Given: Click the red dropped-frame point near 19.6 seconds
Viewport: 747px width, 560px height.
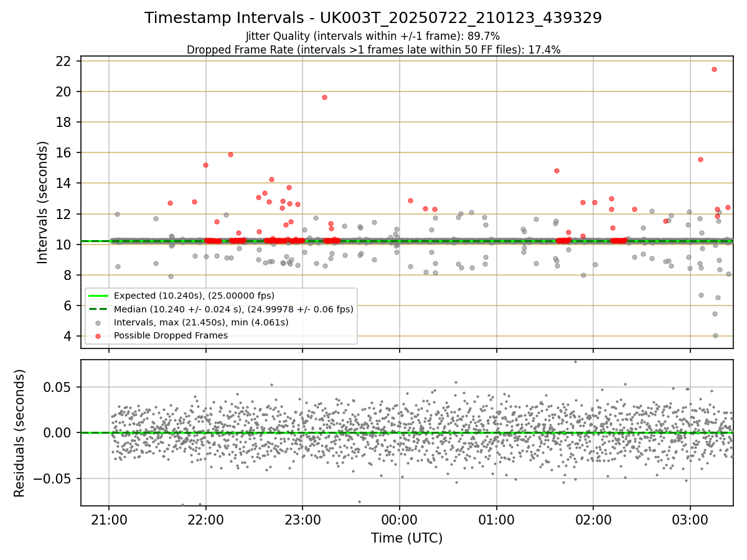Looking at the screenshot, I should click(324, 97).
